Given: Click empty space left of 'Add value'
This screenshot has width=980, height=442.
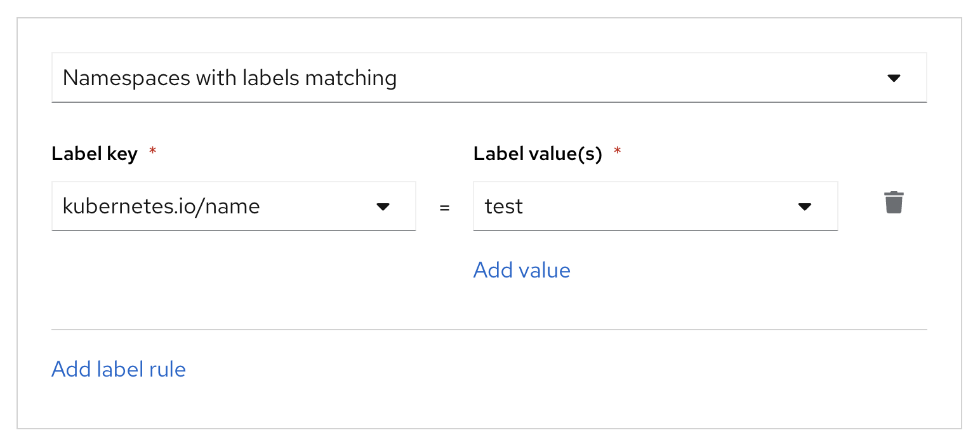Looking at the screenshot, I should [254, 270].
